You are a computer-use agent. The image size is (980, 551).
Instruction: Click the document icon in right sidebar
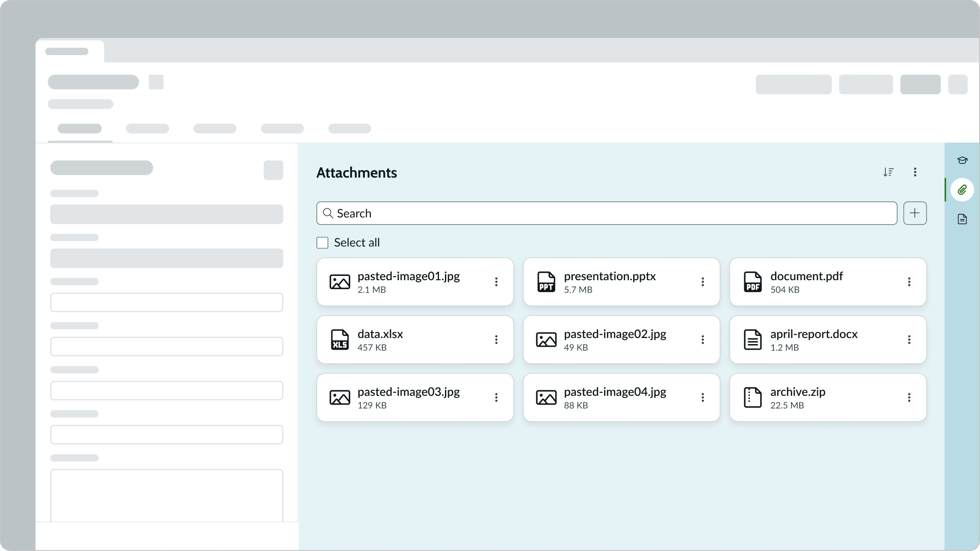click(962, 219)
